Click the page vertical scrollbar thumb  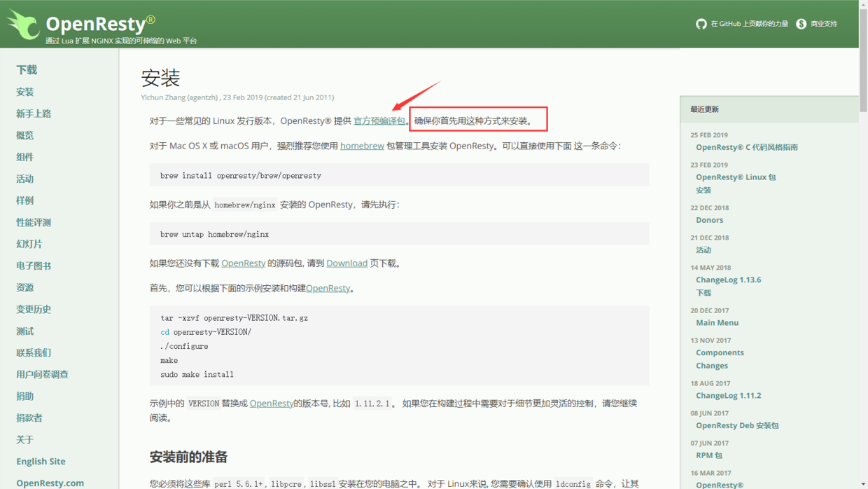pyautogui.click(x=863, y=60)
